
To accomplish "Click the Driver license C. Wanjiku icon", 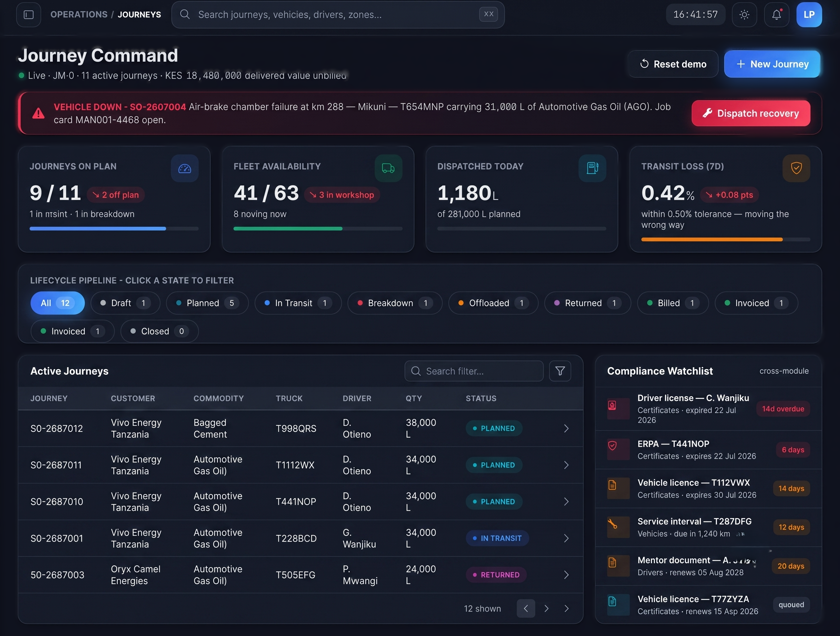I will (x=618, y=409).
